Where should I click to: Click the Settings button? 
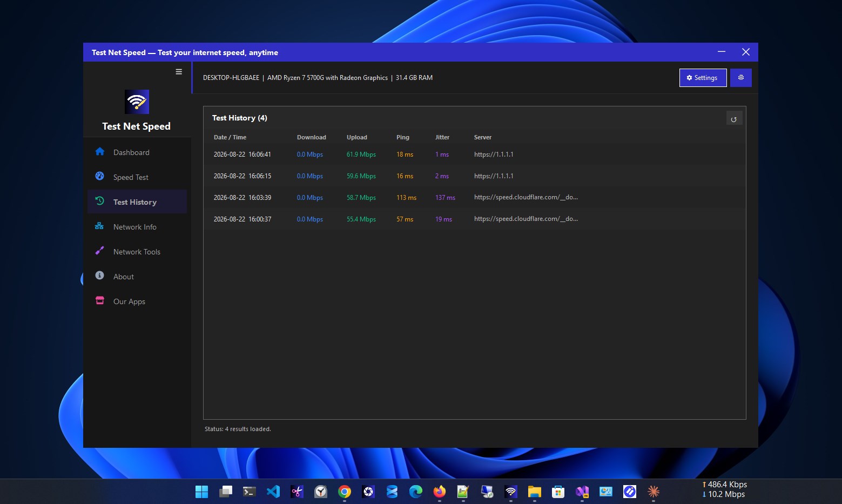[703, 78]
